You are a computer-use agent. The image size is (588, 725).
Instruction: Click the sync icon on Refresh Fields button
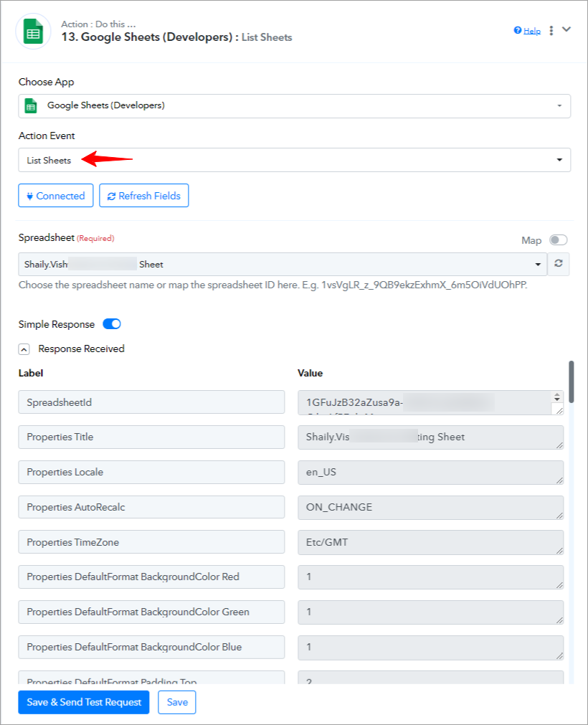[111, 196]
